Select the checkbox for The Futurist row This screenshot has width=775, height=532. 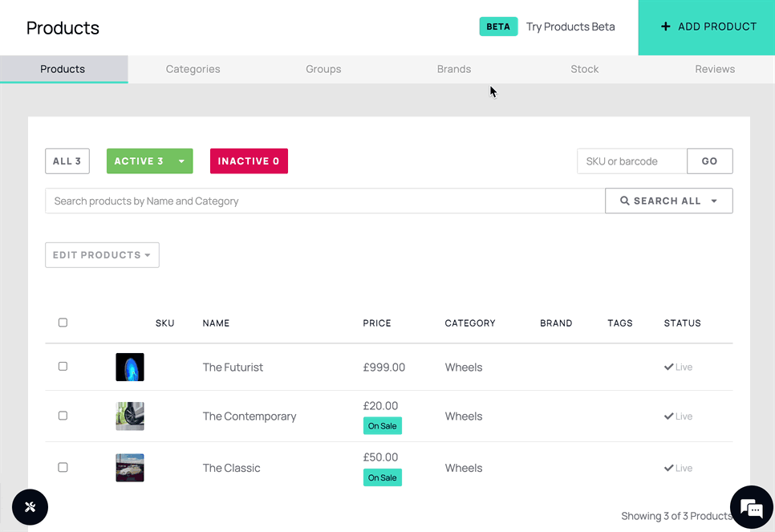point(63,367)
